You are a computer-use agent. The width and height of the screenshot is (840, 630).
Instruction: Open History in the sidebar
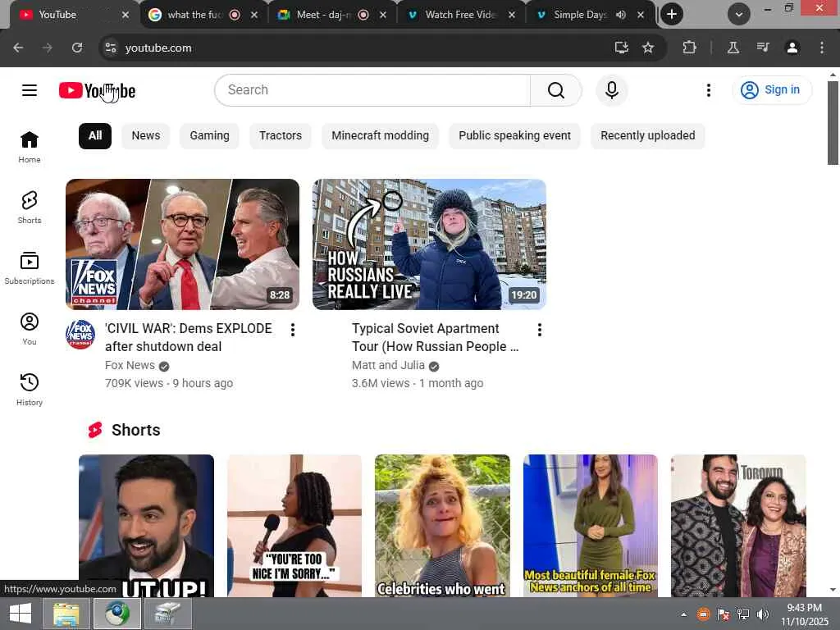pyautogui.click(x=30, y=390)
